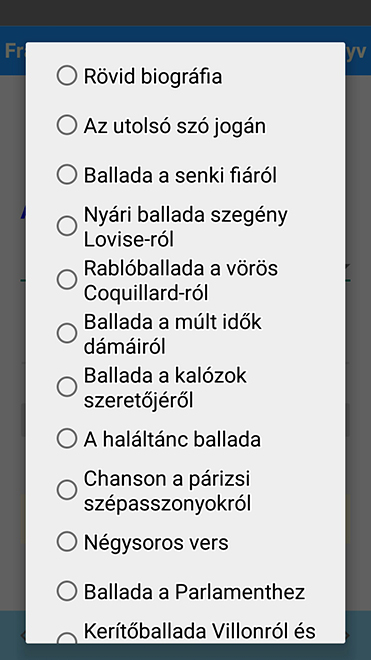The image size is (371, 660).
Task: Pick Nyári ballada szegény Lovise-ról radio circle
Action: [67, 226]
